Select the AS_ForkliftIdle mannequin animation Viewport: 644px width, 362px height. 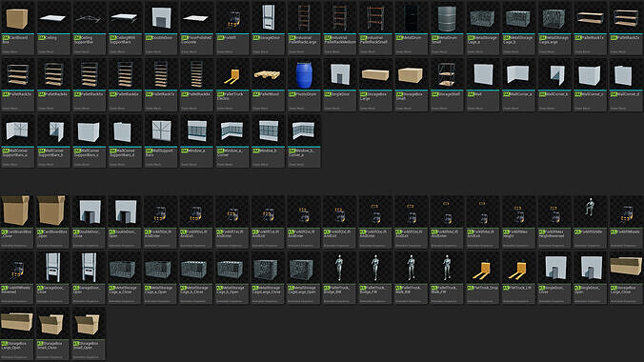click(x=590, y=222)
